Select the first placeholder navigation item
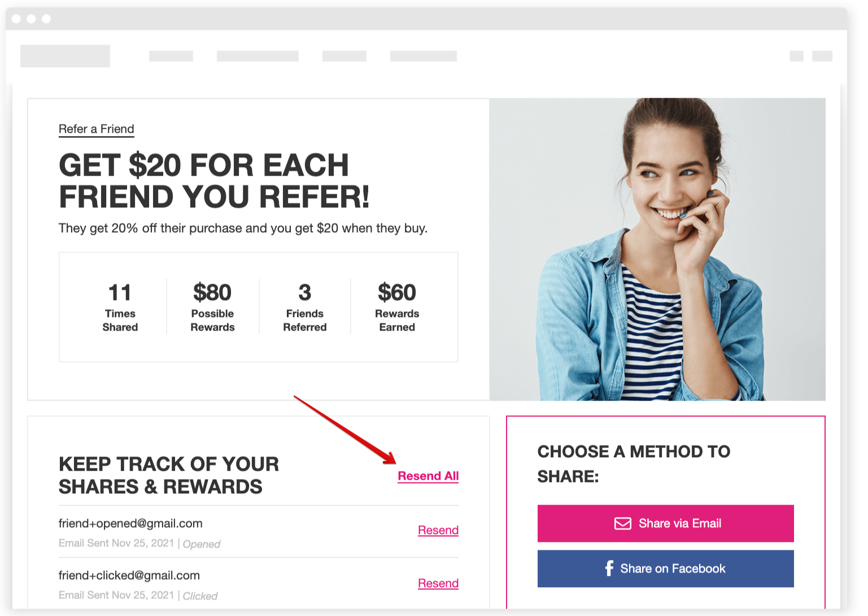868x616 pixels. [x=171, y=56]
